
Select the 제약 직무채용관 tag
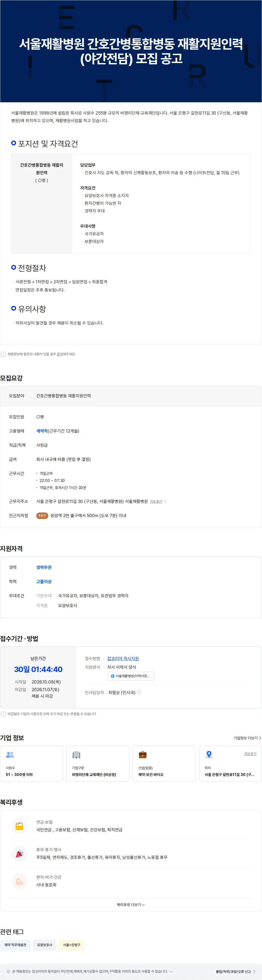pos(15,945)
